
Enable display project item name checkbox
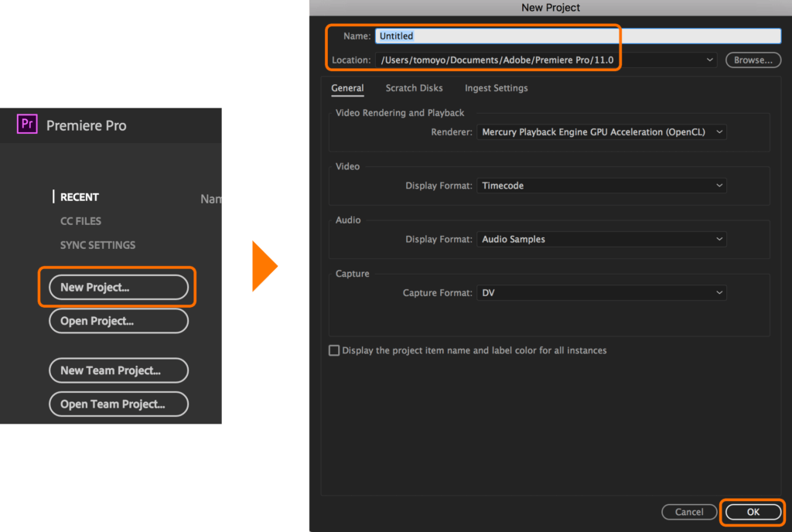click(x=334, y=350)
